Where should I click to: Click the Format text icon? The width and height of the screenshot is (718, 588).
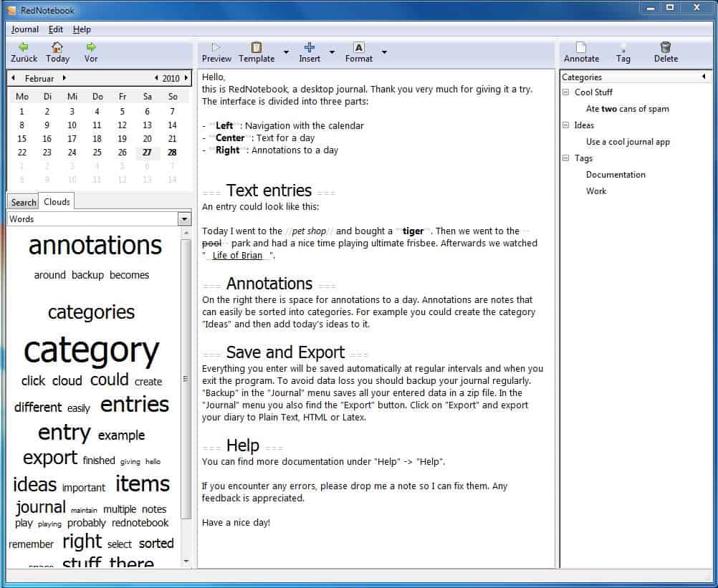tap(359, 47)
